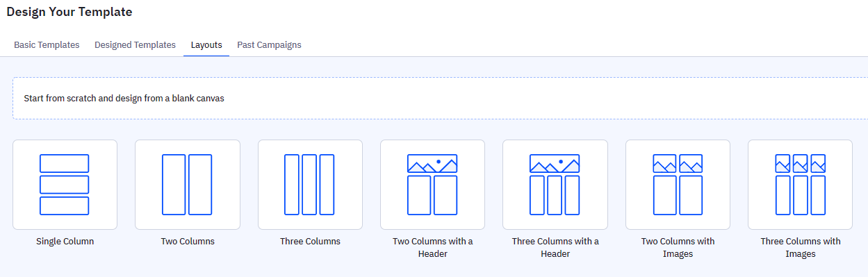Image resolution: width=868 pixels, height=277 pixels.
Task: Select Two Columns with Images icon
Action: tap(678, 185)
